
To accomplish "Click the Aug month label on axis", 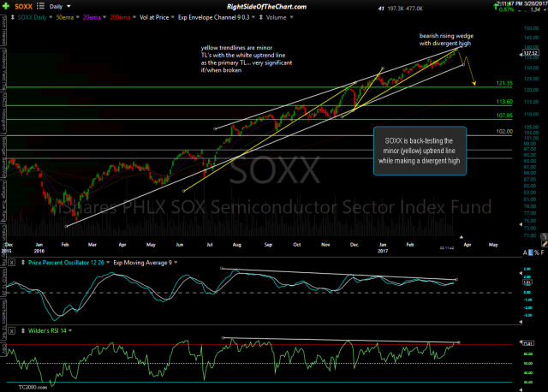I will [237, 245].
